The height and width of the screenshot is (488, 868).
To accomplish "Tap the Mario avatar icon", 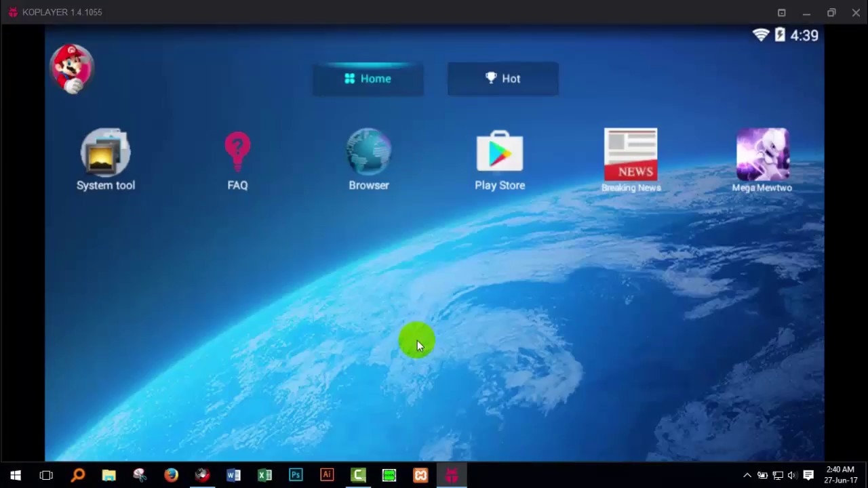I will coord(71,68).
